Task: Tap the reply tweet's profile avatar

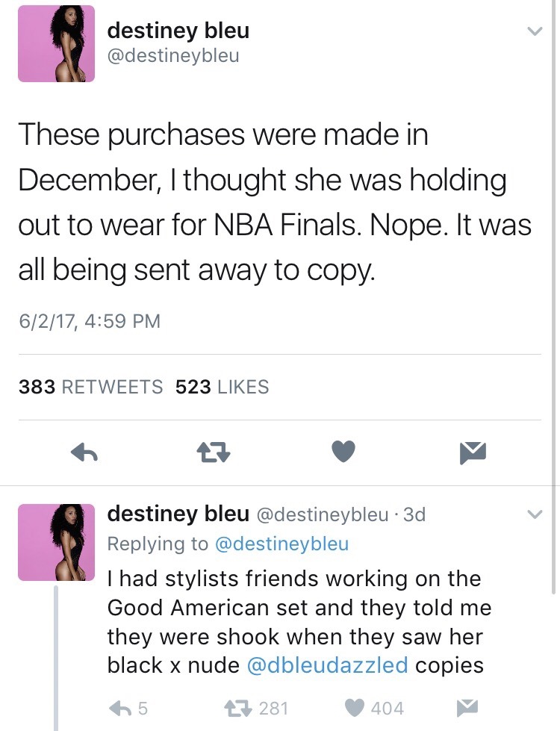Action: [x=57, y=542]
